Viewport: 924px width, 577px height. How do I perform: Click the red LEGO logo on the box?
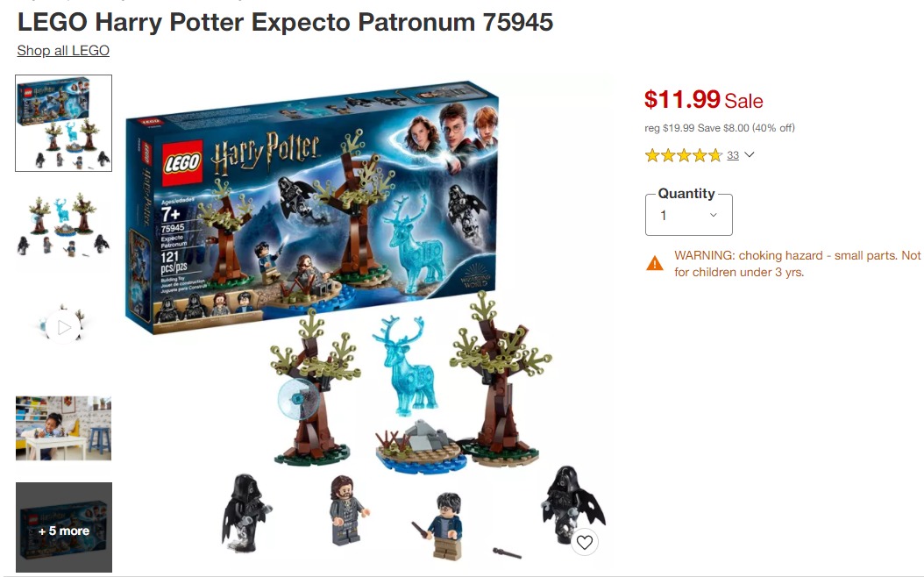[x=179, y=161]
